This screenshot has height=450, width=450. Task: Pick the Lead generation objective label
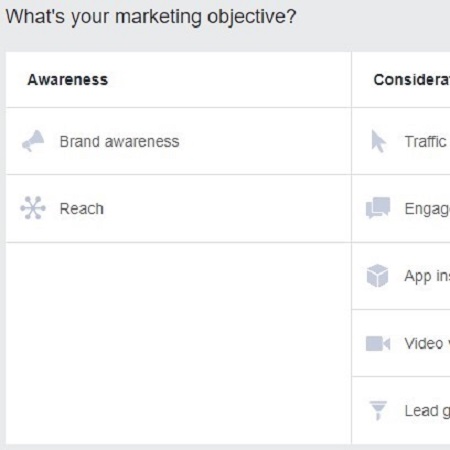pyautogui.click(x=427, y=411)
